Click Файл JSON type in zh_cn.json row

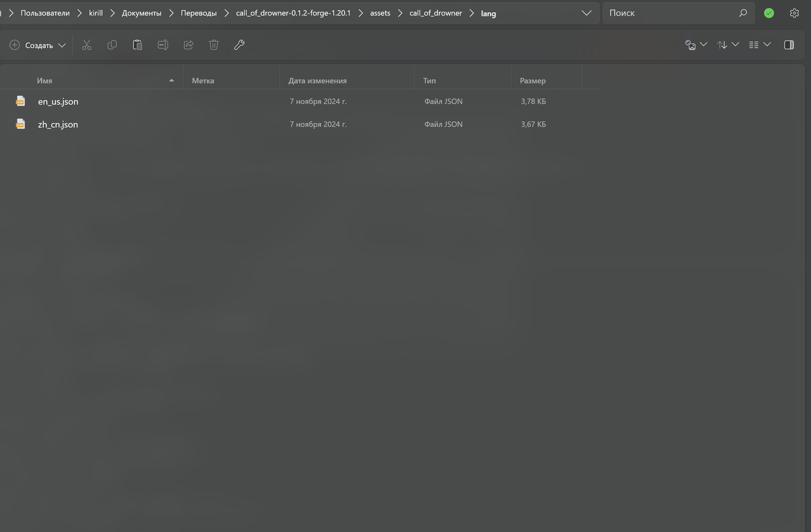pyautogui.click(x=443, y=124)
